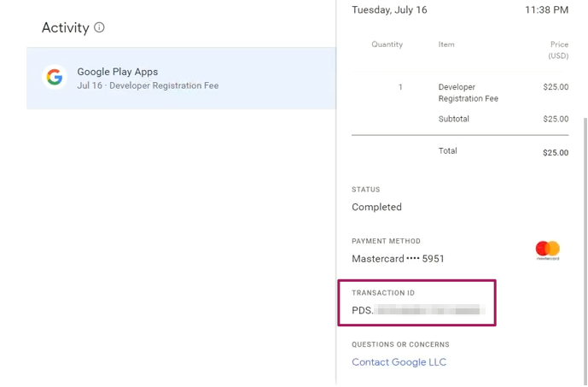Click the 11:38 PM timestamp

point(546,10)
